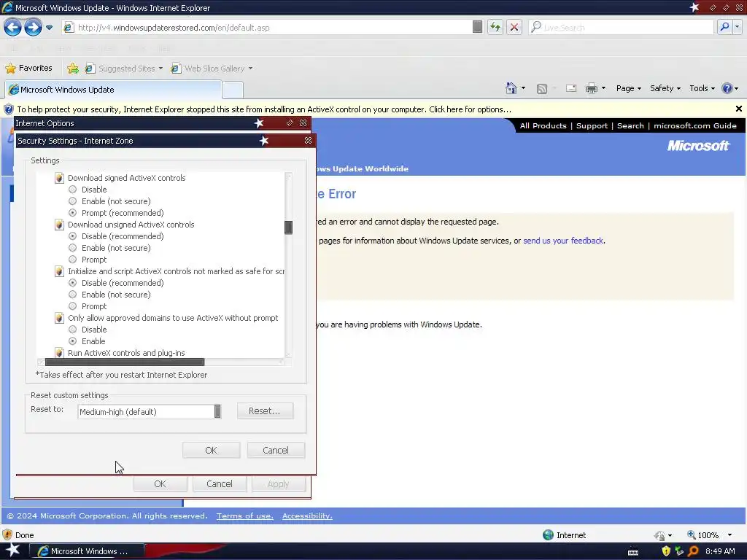Screen dimensions: 747x560
Task: Open the search provider dropdown arrow
Action: [x=737, y=27]
